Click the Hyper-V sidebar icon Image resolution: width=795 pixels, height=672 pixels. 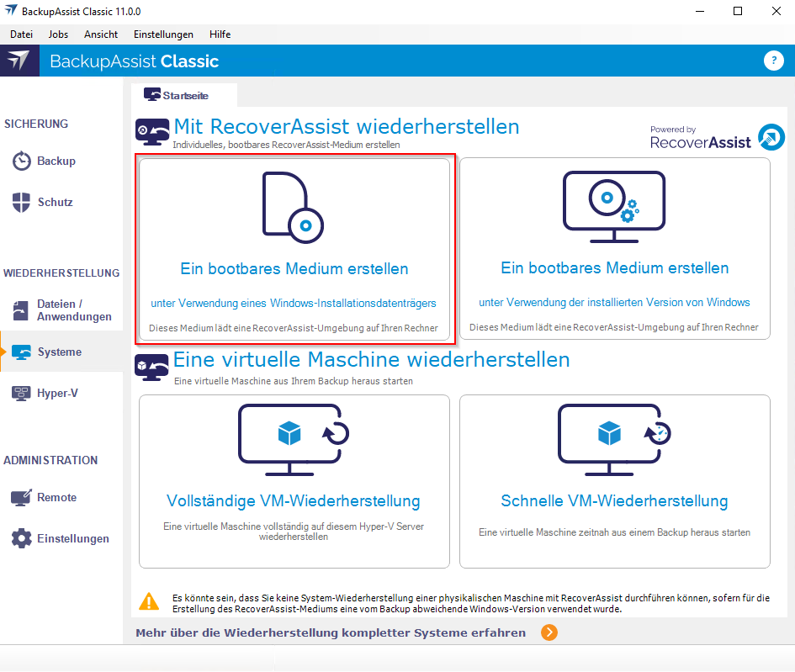pos(22,394)
